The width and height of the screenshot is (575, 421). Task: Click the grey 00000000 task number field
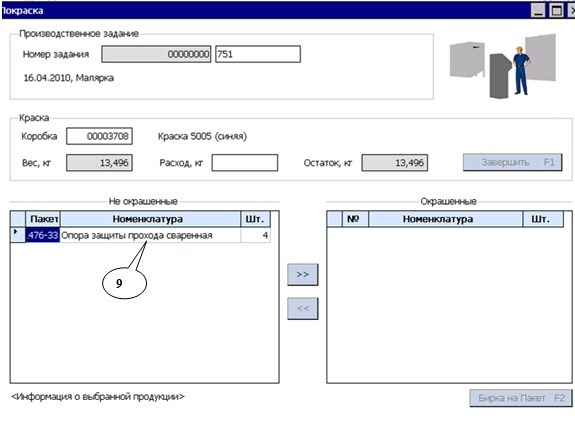tap(156, 54)
